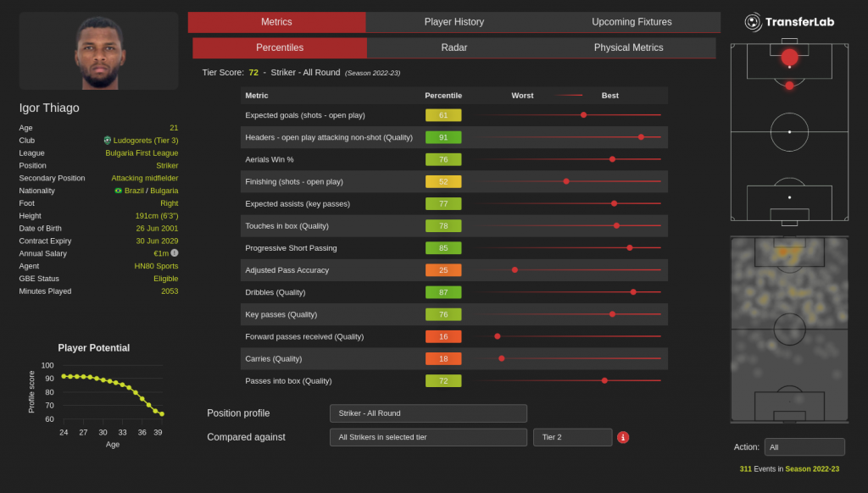This screenshot has height=493, width=868.
Task: Show the Physical Metrics sub-tab
Action: coord(628,47)
